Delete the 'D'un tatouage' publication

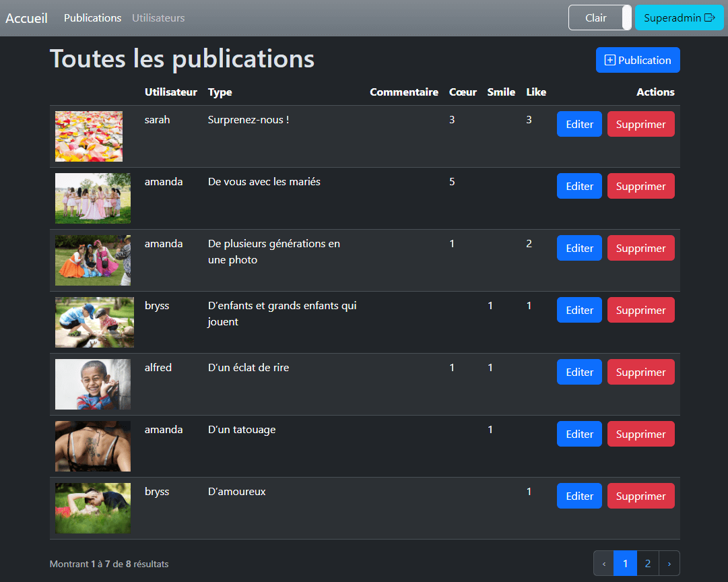tap(640, 434)
